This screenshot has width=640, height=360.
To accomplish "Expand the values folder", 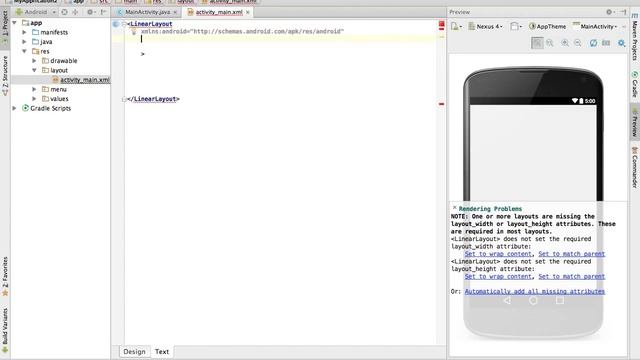I will click(x=34, y=99).
